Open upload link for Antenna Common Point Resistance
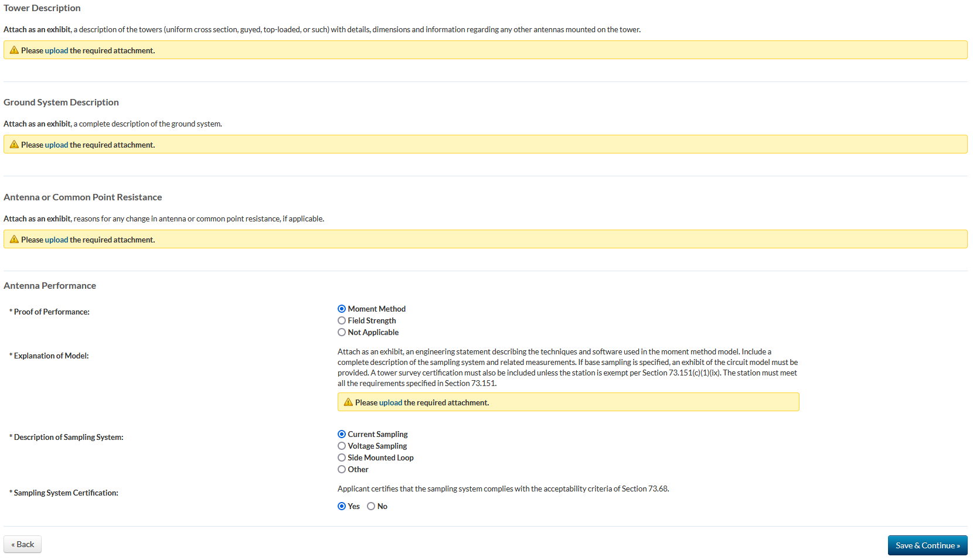The height and width of the screenshot is (560, 973). pyautogui.click(x=56, y=240)
